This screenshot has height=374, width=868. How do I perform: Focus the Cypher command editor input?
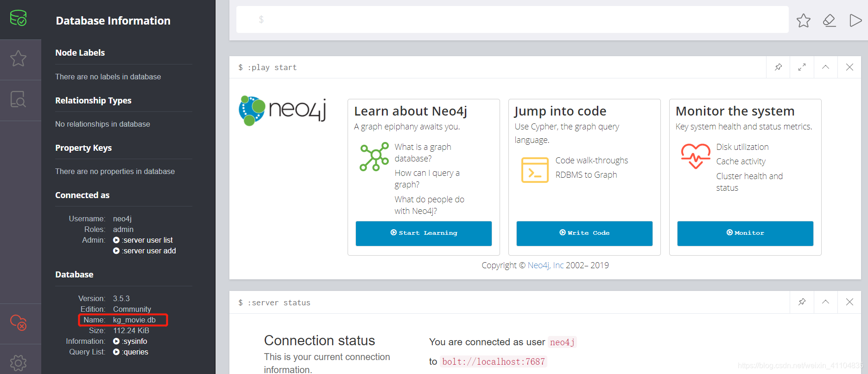[512, 19]
